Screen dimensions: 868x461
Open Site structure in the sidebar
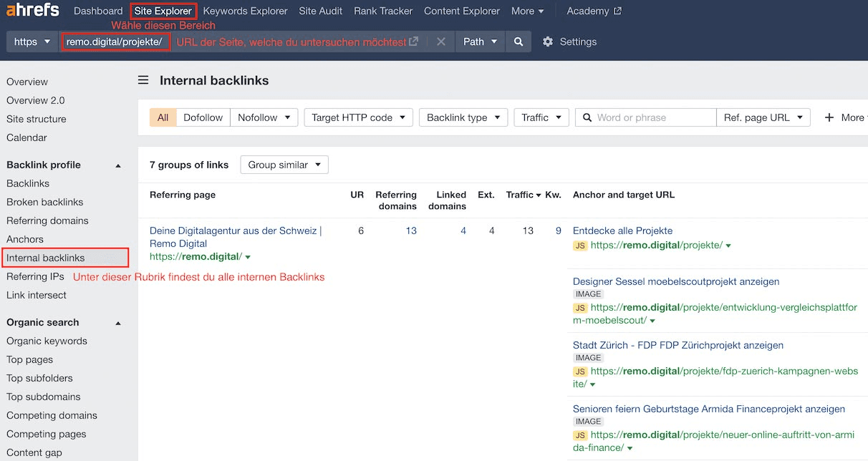[37, 119]
